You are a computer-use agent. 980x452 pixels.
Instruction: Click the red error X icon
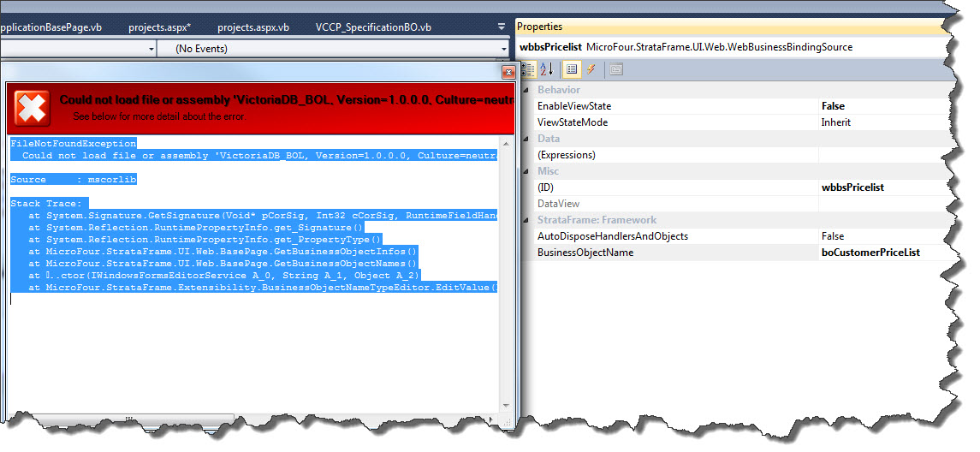32,109
